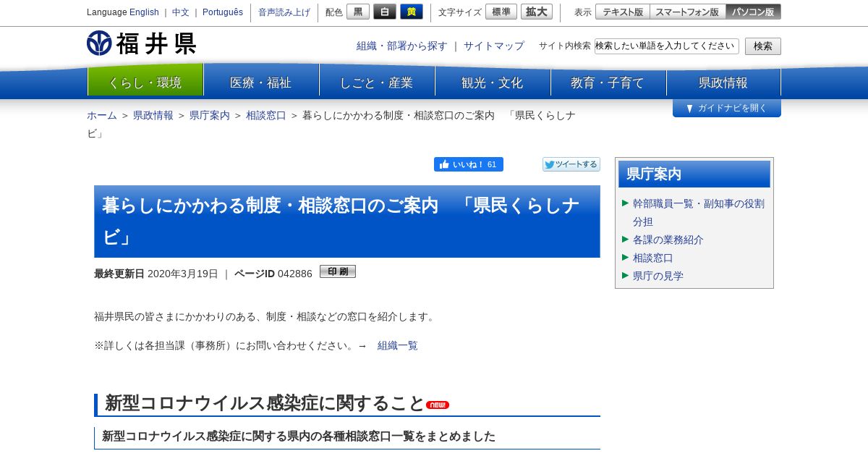
Task: Open 県庁の見学 sidebar link
Action: click(x=658, y=276)
